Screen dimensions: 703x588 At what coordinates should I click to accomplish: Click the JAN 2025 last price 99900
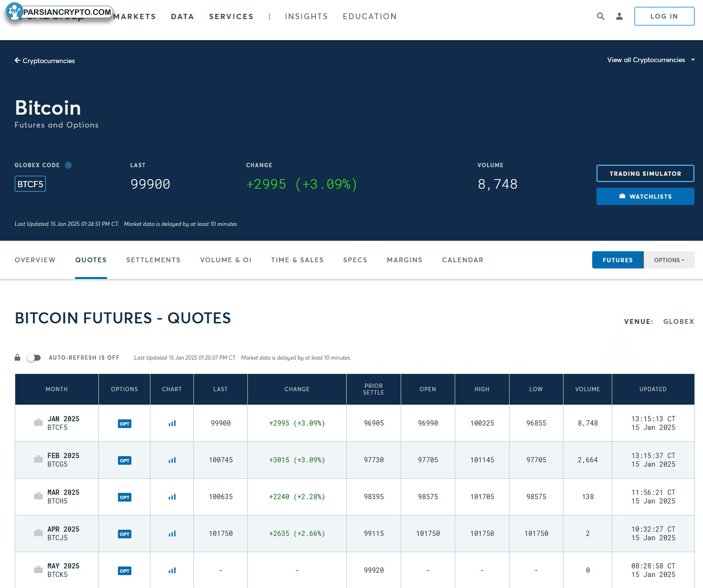point(221,423)
